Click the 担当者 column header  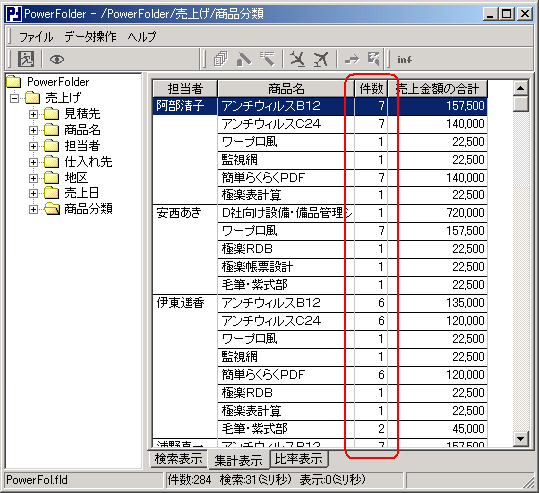(x=185, y=89)
